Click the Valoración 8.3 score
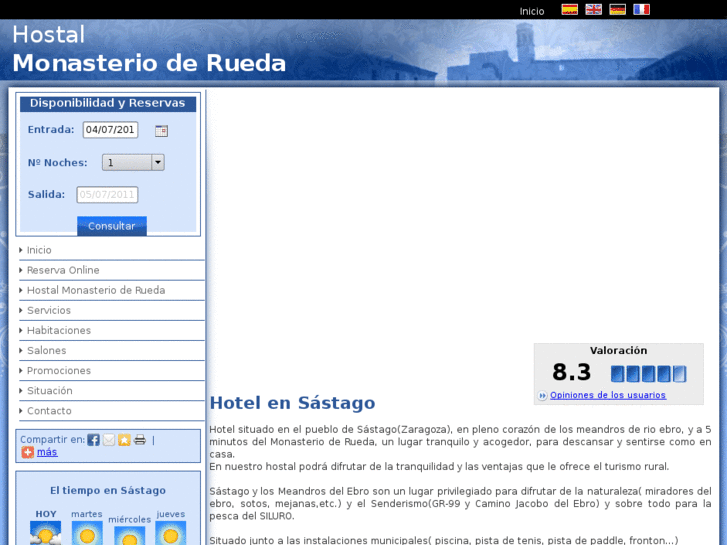This screenshot has width=727, height=545. [x=572, y=372]
